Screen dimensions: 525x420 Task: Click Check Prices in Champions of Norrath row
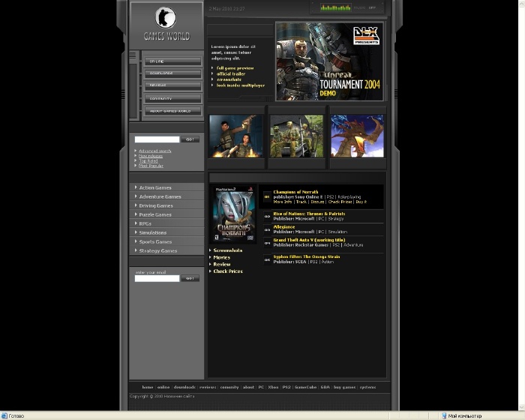coord(340,202)
